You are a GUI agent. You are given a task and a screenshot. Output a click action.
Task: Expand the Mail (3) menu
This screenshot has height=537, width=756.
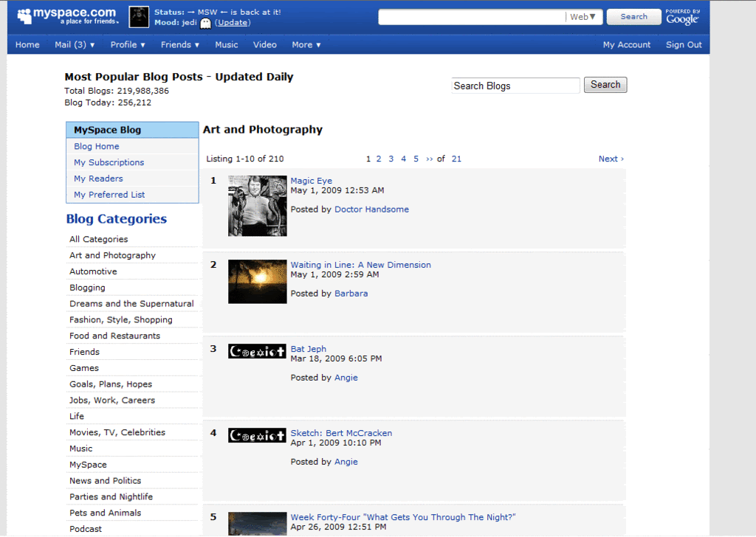click(75, 45)
